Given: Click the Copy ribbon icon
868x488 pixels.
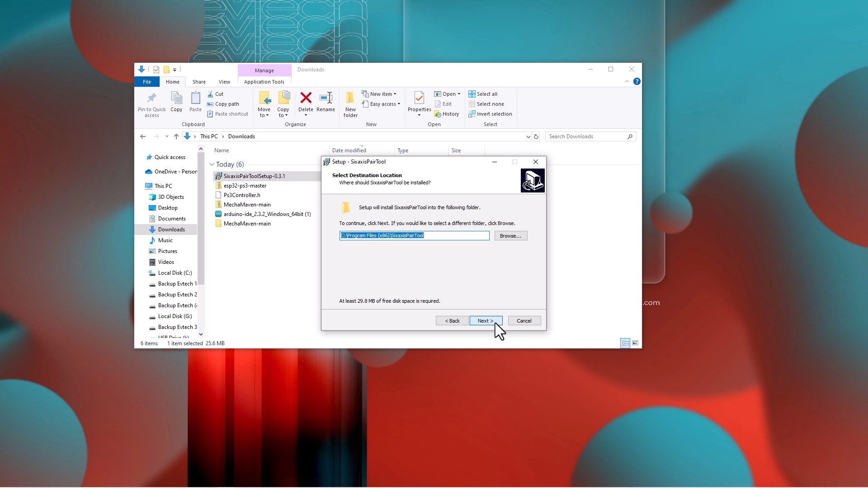Looking at the screenshot, I should tap(176, 98).
